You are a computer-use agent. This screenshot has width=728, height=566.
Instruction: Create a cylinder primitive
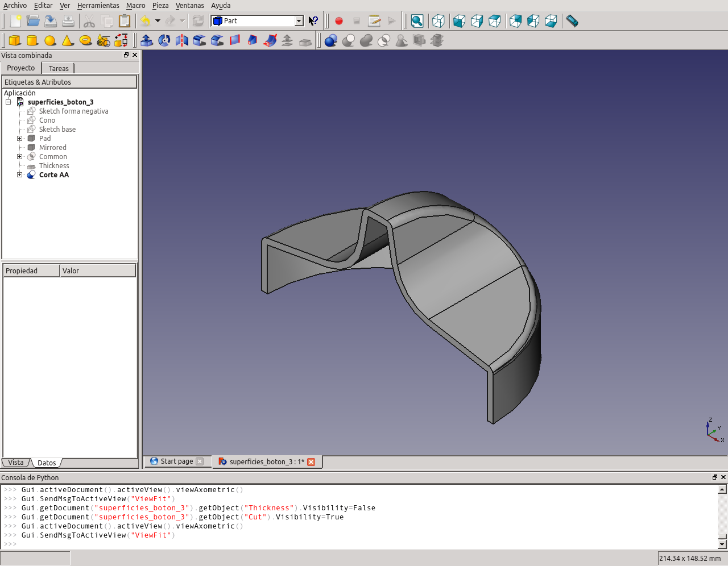click(32, 40)
